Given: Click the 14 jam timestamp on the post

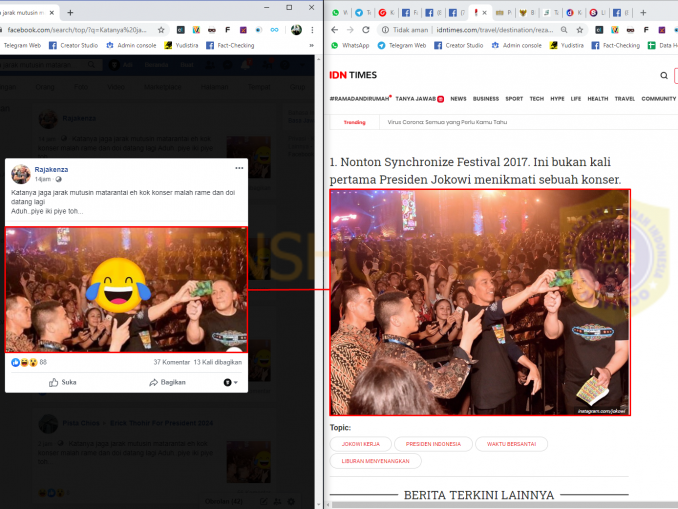Looking at the screenshot, I should click(42, 179).
